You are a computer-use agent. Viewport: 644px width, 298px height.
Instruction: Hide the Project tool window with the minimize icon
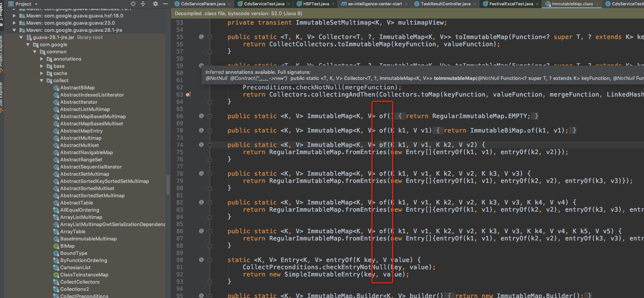165,4
